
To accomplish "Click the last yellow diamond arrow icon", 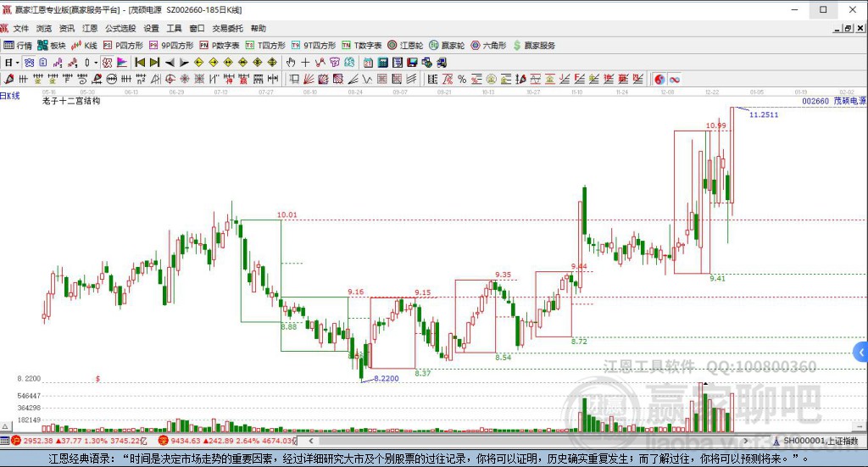I will [272, 63].
